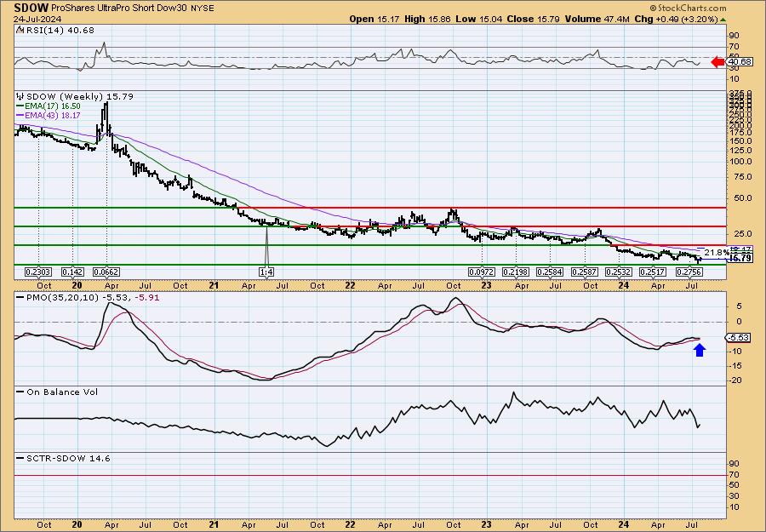
Task: Click the SDOW ticker symbol in the header
Action: tap(31, 8)
